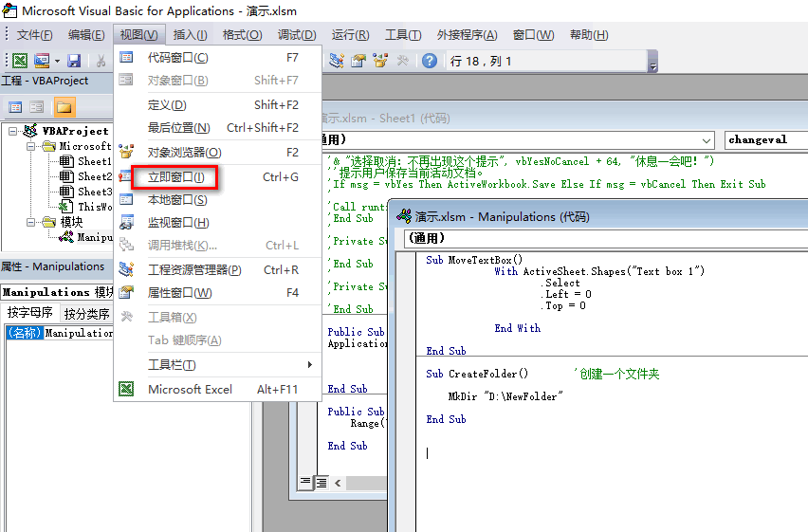Expand the 工具栏(T) submenu
This screenshot has height=532, width=808.
coord(217,365)
